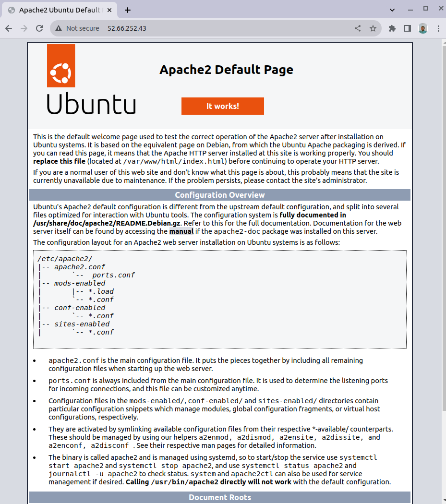Open Chrome's three-dot menu
The image size is (446, 504).
(x=438, y=28)
